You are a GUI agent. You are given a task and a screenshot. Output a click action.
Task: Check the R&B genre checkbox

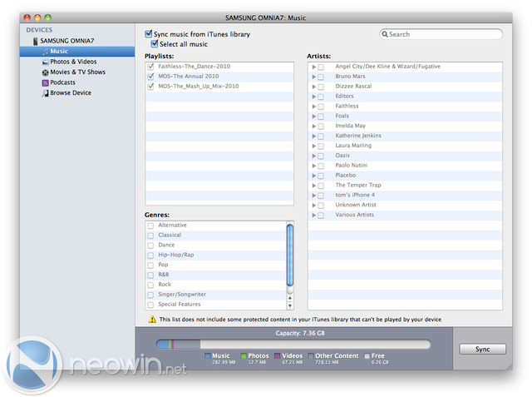tap(150, 275)
